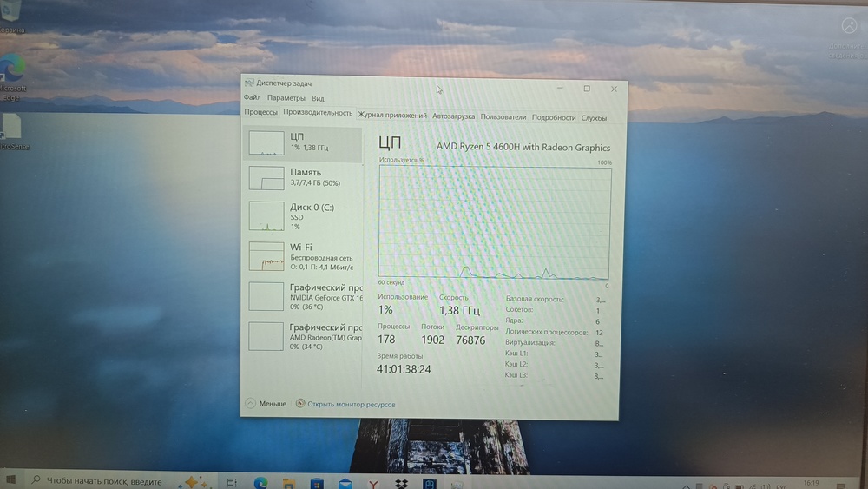Switch to the Пользователи tab

(503, 117)
